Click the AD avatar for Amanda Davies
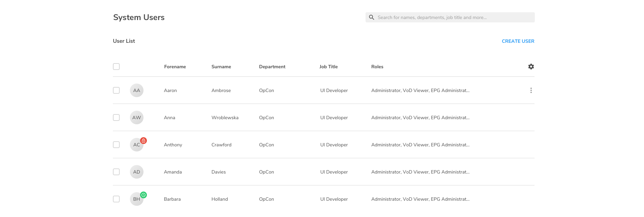 click(x=136, y=172)
